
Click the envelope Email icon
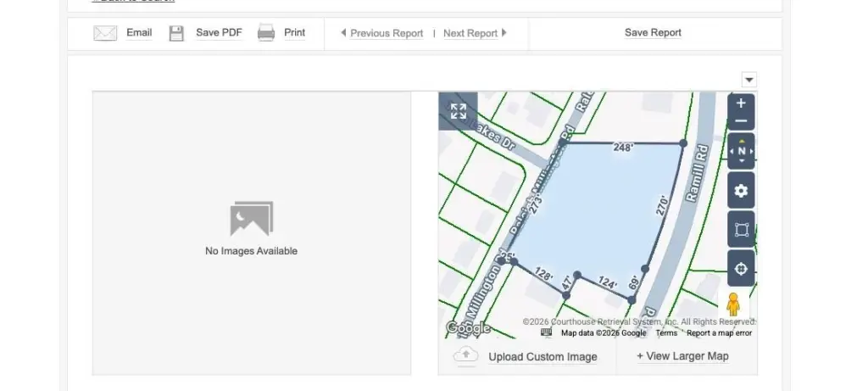105,34
